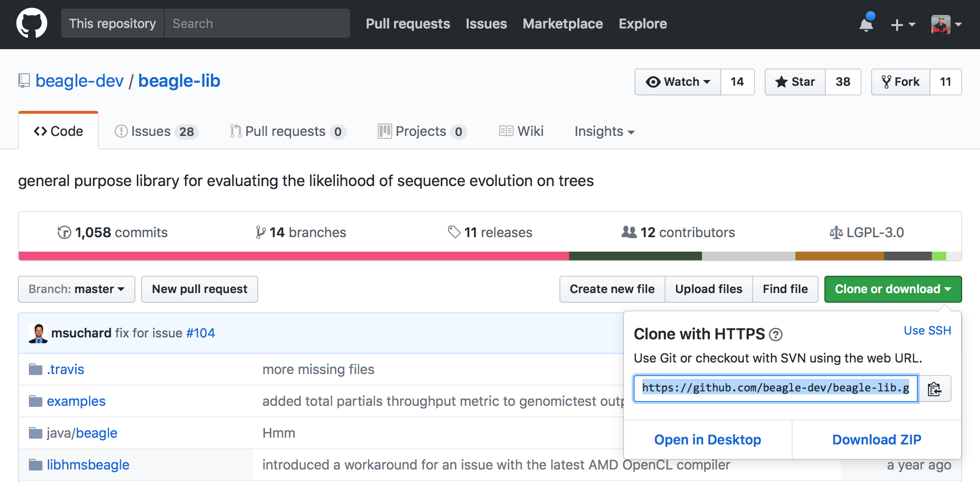Open issue #104 link in commit
This screenshot has width=980, height=483.
(200, 333)
